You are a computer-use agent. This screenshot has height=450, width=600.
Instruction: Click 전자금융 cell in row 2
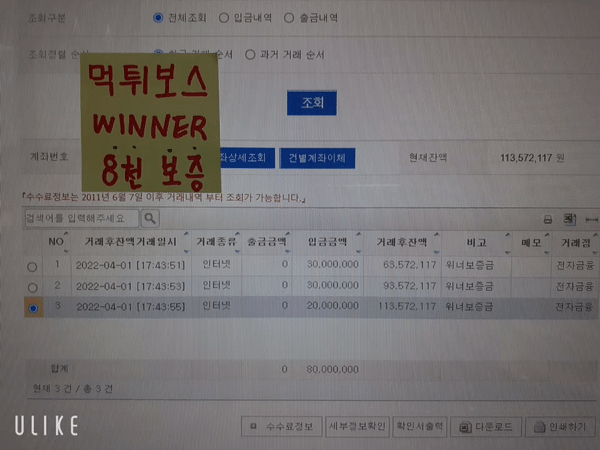[x=575, y=286]
